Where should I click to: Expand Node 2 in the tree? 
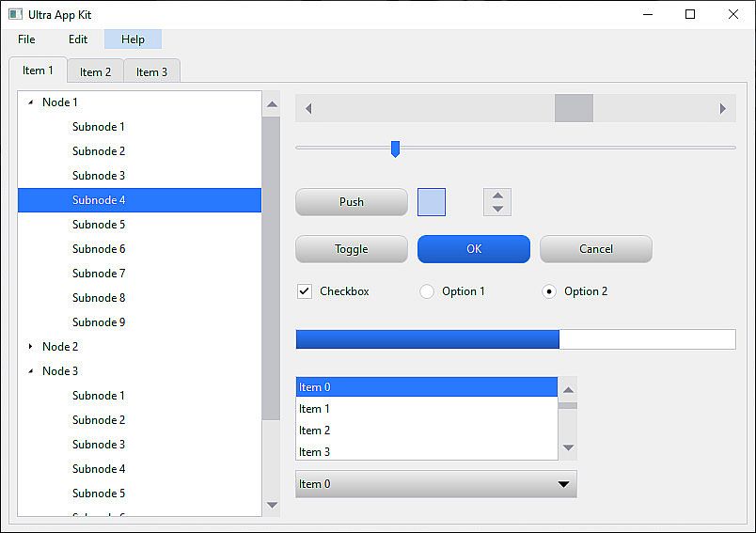(31, 347)
